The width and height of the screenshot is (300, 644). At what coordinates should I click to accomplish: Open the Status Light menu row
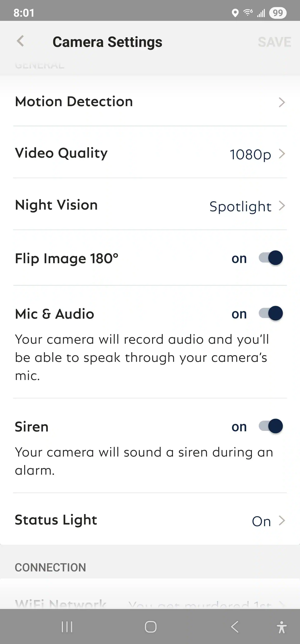click(x=56, y=520)
